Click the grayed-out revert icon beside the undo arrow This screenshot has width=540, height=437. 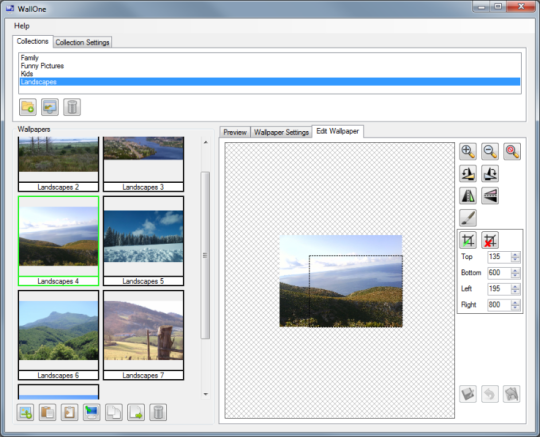512,394
